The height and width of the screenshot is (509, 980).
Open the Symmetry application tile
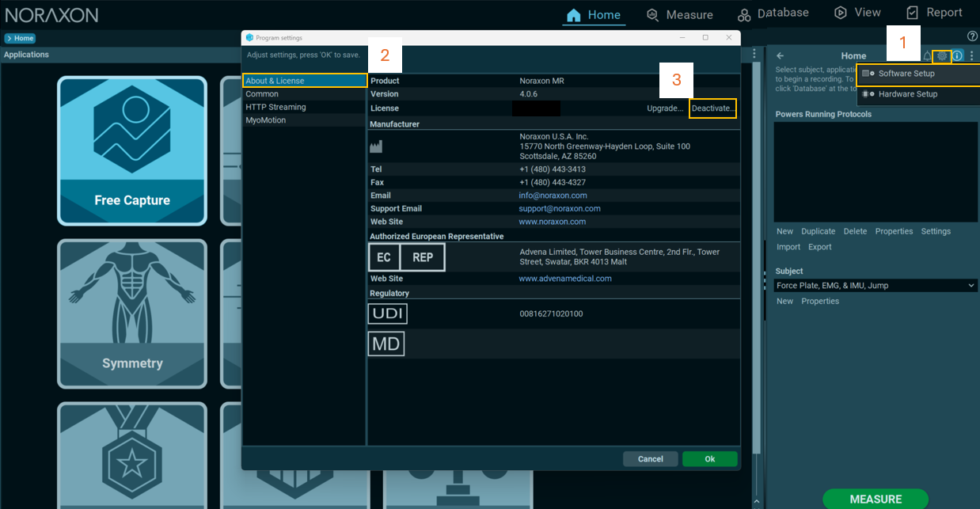pyautogui.click(x=132, y=313)
